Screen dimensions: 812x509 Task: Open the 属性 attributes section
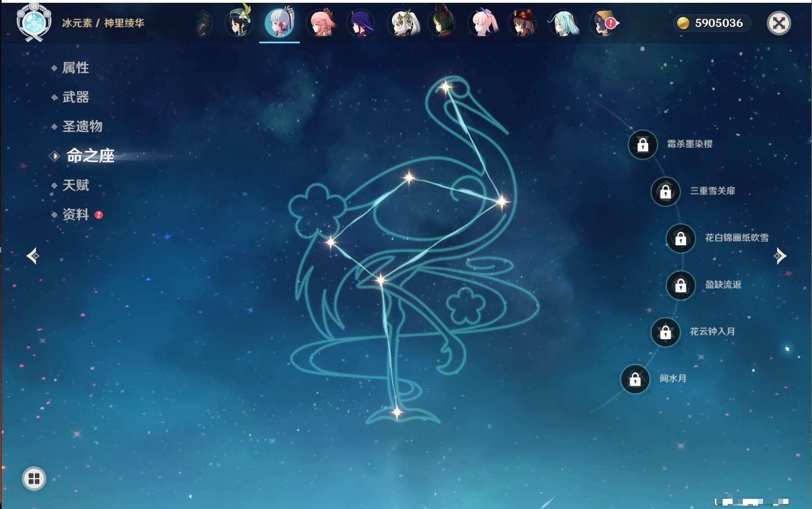click(x=75, y=68)
